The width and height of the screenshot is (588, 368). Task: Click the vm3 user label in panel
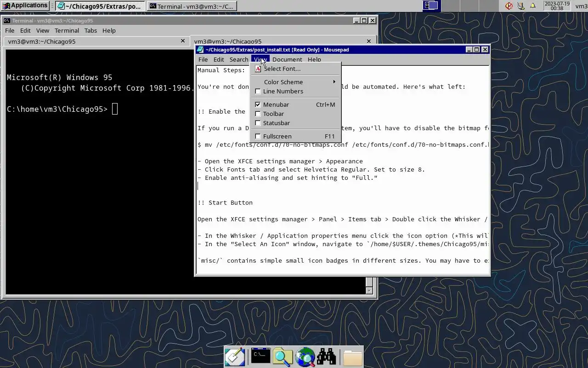click(581, 6)
